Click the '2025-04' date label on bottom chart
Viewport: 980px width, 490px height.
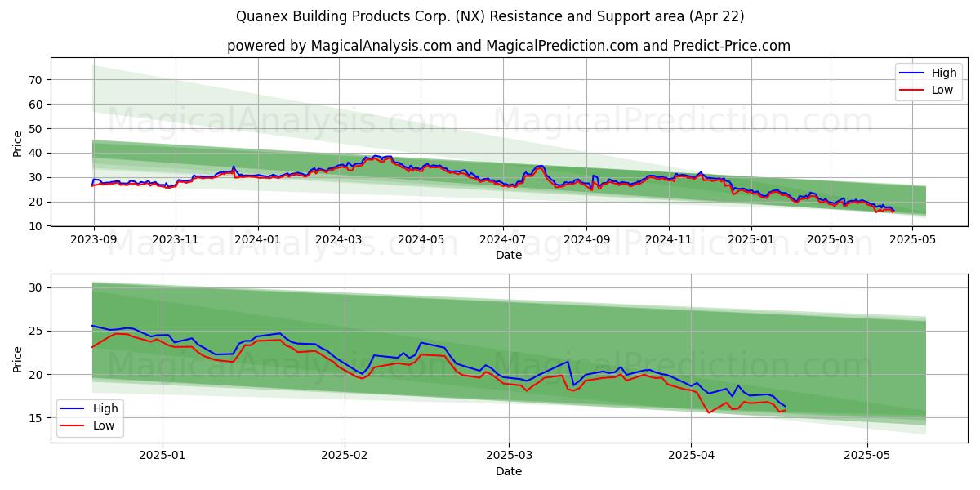point(691,456)
